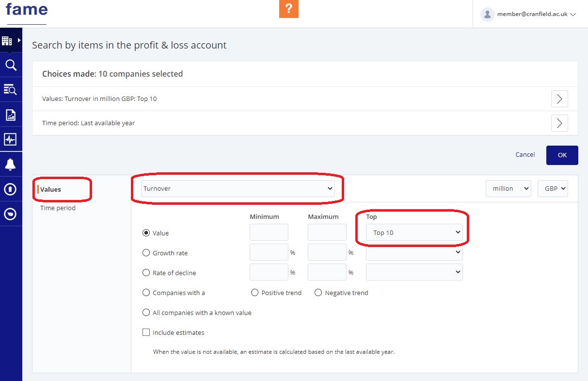Expand the Turnover Top 10 choice arrow

(x=559, y=99)
